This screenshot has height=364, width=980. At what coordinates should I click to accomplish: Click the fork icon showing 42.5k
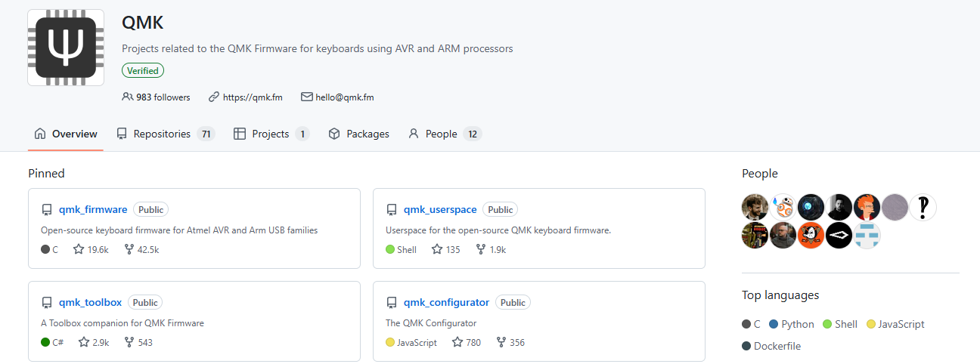coord(129,249)
